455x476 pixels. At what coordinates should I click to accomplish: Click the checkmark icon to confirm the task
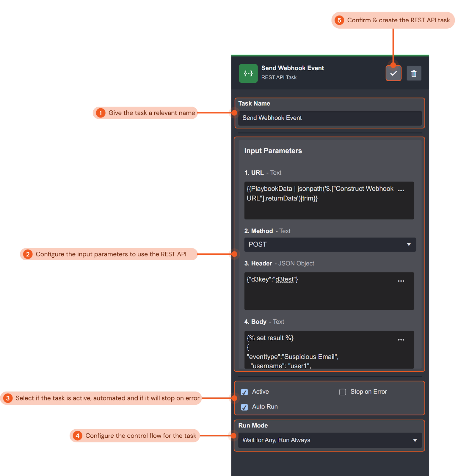393,73
